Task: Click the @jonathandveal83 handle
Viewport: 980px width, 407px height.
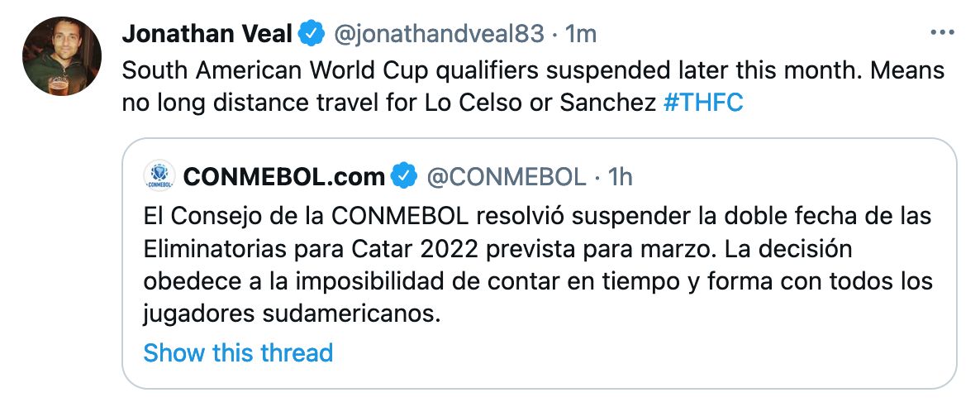Action: 439,34
